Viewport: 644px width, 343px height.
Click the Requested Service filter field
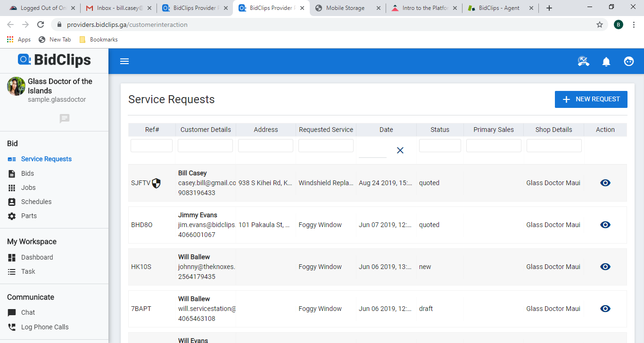pos(326,146)
